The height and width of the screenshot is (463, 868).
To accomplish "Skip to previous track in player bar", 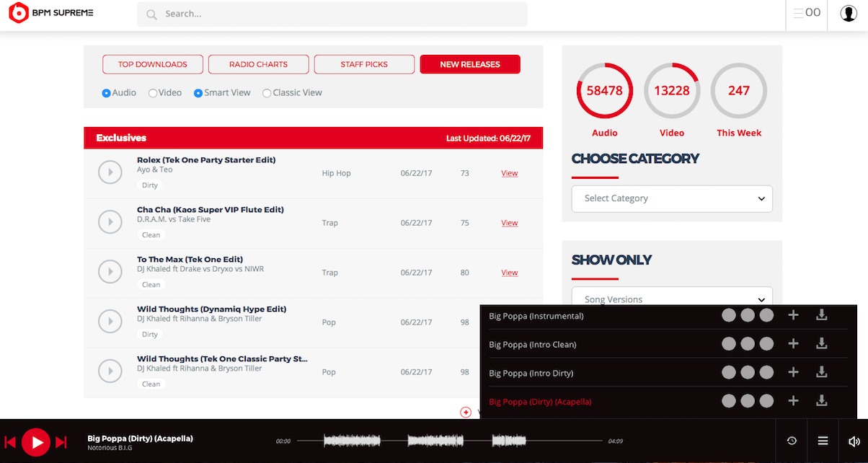I will tap(10, 442).
